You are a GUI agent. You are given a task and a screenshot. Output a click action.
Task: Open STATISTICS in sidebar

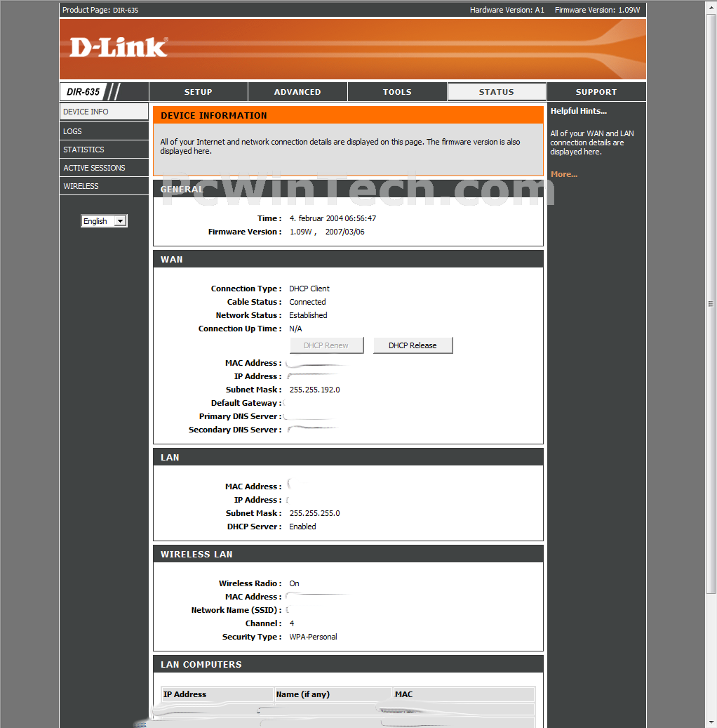pyautogui.click(x=104, y=150)
